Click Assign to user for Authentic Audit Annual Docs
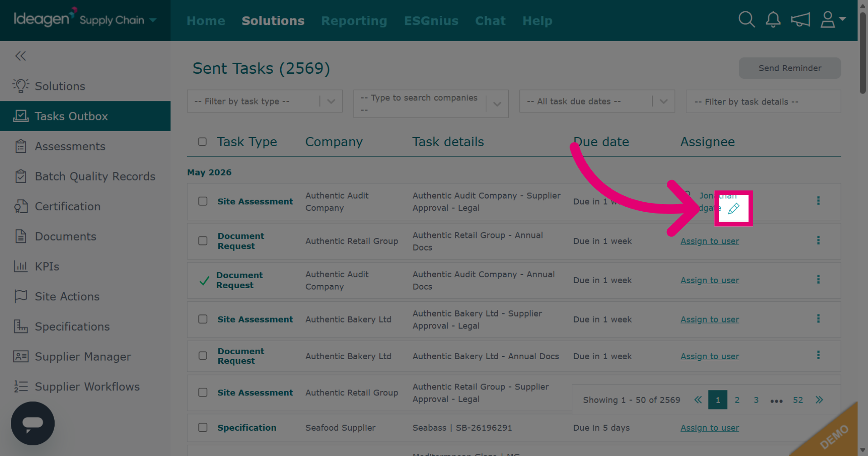Viewport: 868px width, 456px height. click(710, 280)
